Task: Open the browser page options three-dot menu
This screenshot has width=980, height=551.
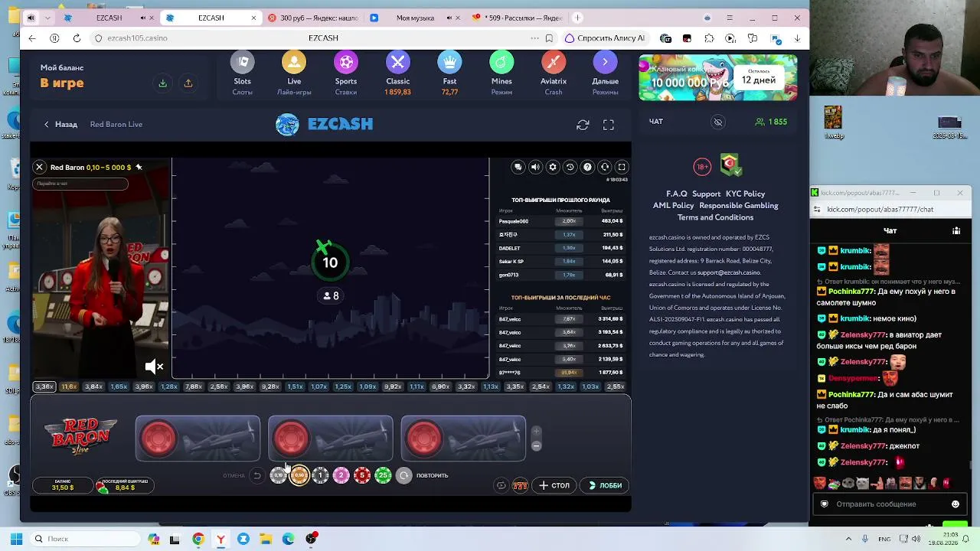Action: pos(534,38)
